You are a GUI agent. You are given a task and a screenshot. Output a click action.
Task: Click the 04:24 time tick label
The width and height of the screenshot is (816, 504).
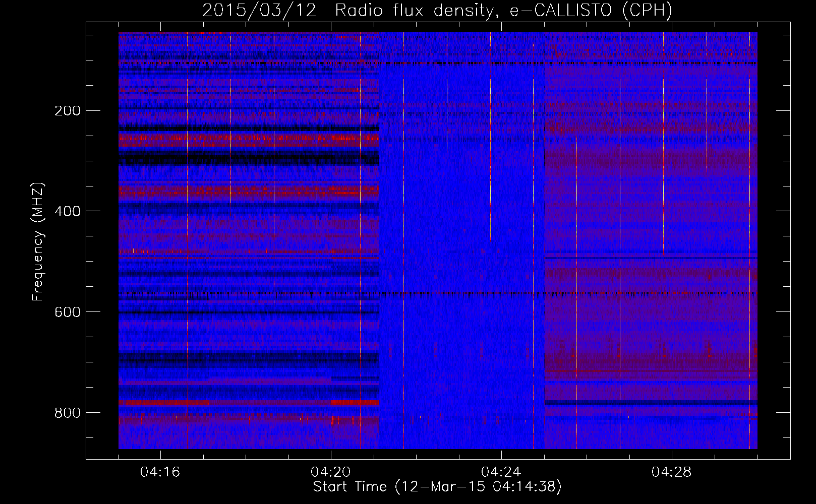(x=501, y=472)
